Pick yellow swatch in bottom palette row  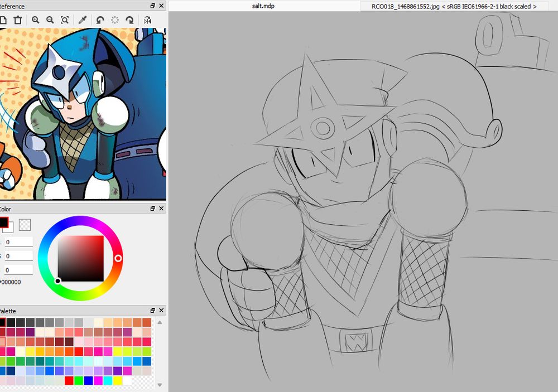point(117,381)
